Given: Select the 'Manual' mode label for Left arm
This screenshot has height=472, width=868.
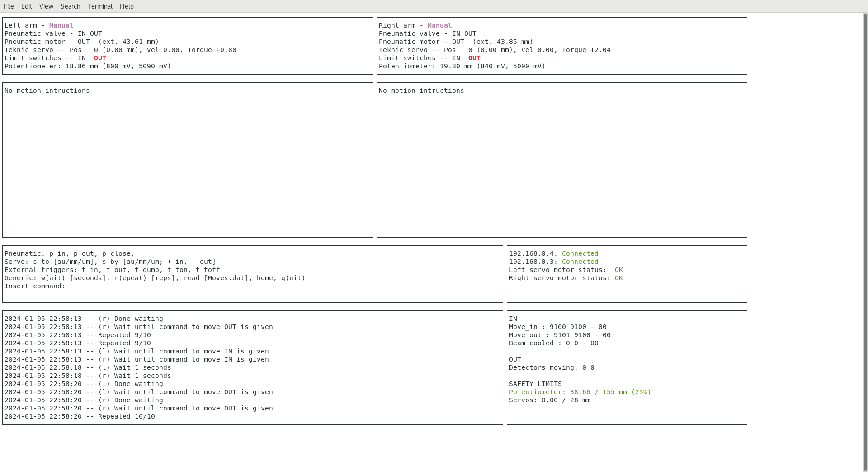Looking at the screenshot, I should (x=61, y=25).
